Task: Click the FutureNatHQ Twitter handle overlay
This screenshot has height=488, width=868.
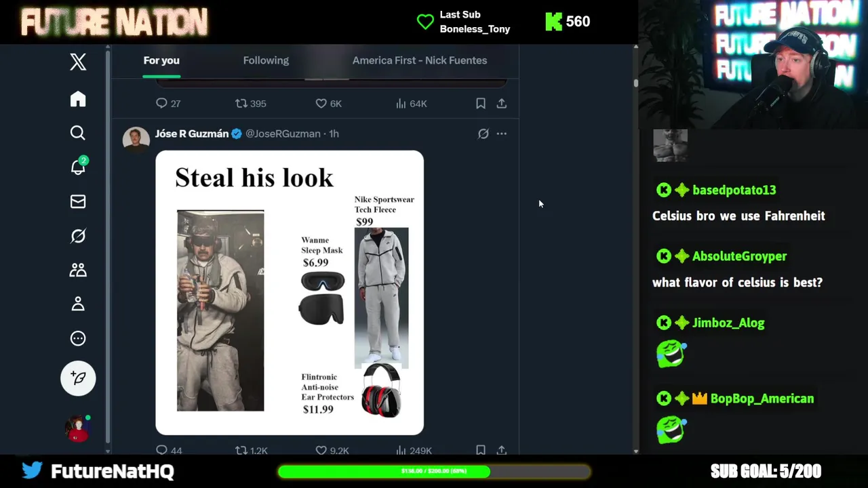Action: coord(113,471)
